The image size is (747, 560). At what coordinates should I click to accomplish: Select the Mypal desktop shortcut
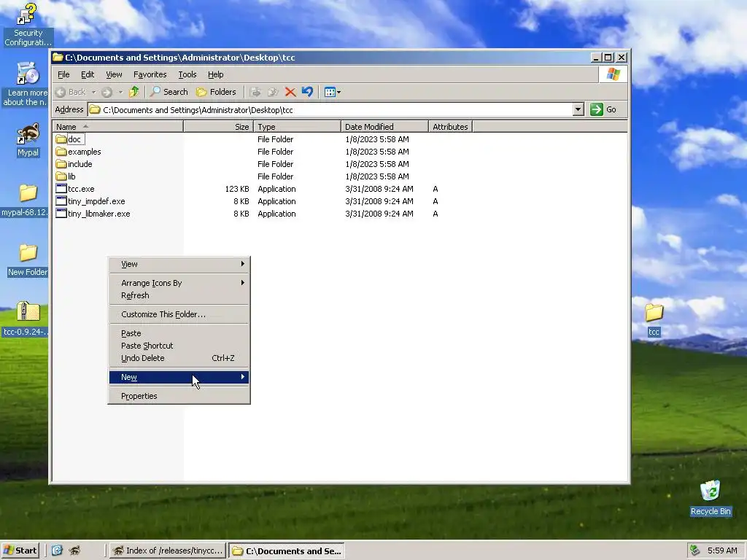pos(28,140)
